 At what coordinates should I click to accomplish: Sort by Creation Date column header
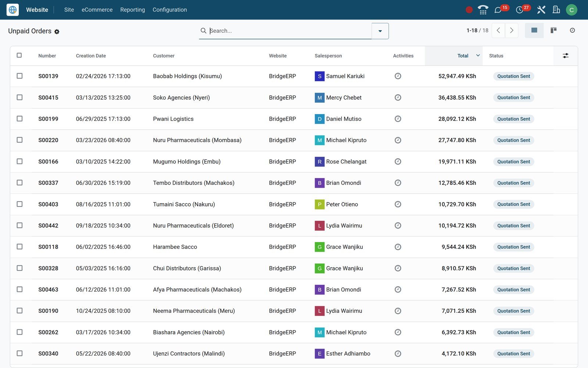point(91,56)
